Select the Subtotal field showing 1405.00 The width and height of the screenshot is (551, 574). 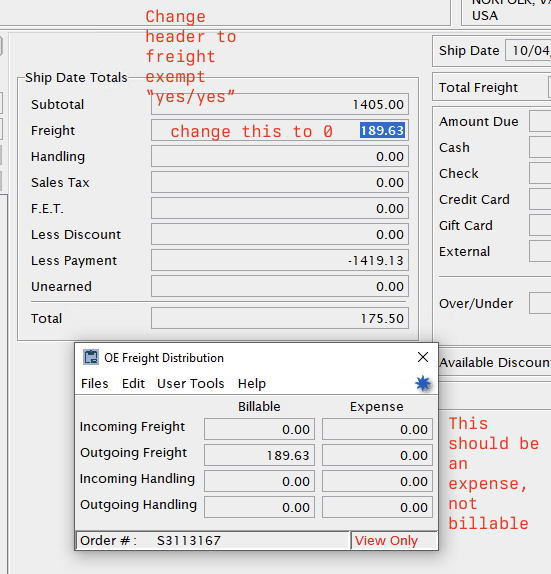click(280, 104)
